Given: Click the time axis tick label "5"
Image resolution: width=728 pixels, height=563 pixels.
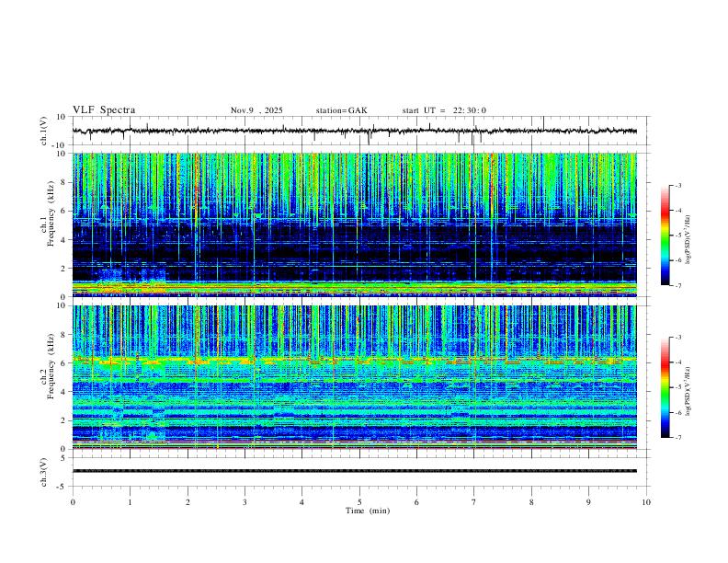Looking at the screenshot, I should tap(359, 502).
